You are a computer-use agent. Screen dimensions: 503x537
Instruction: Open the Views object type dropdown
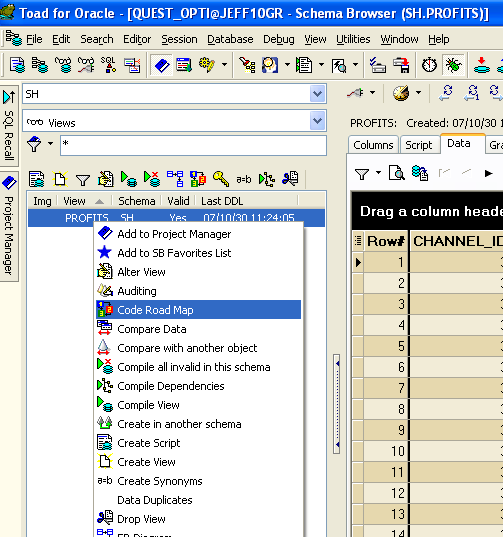coord(317,121)
